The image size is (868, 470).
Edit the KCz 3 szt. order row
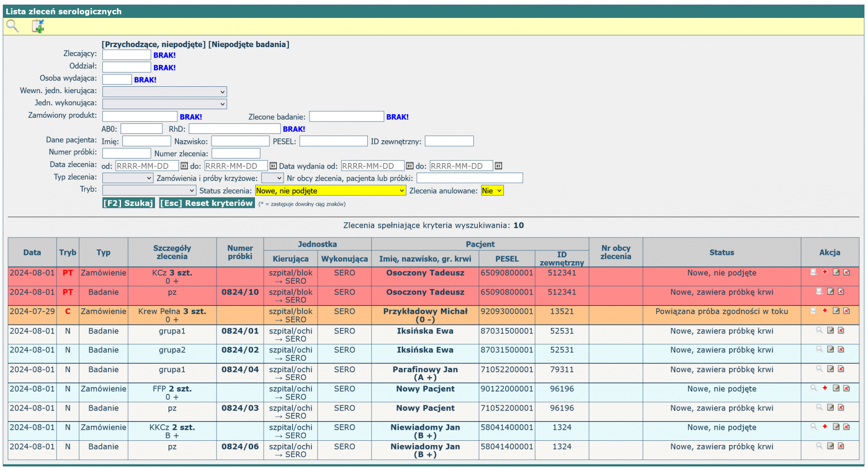(836, 272)
